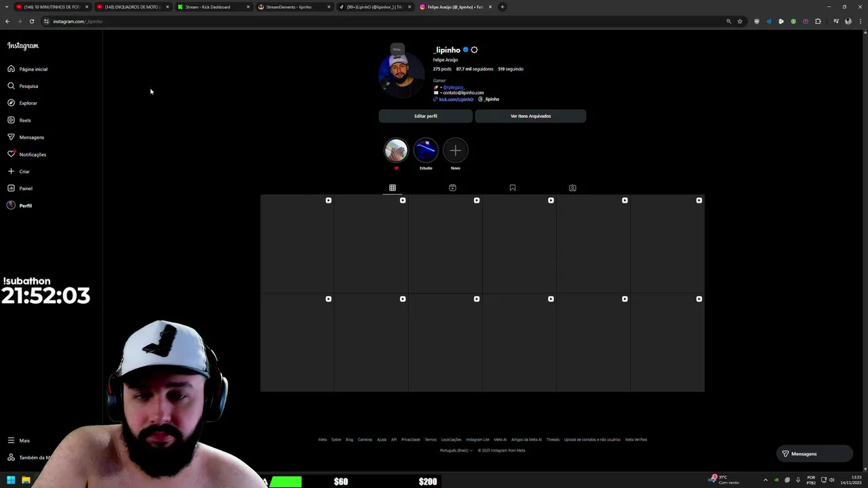The image size is (868, 488).
Task: Switch to the ENQUADROS DE MOTO tab
Action: pyautogui.click(x=132, y=7)
